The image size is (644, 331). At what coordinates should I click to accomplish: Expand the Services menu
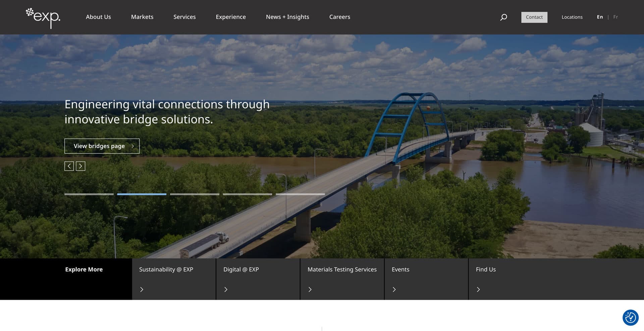184,17
